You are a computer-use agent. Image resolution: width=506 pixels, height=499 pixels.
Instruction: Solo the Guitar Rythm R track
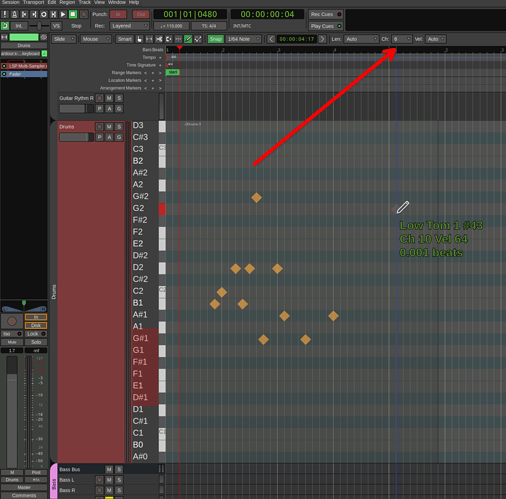pyautogui.click(x=119, y=98)
